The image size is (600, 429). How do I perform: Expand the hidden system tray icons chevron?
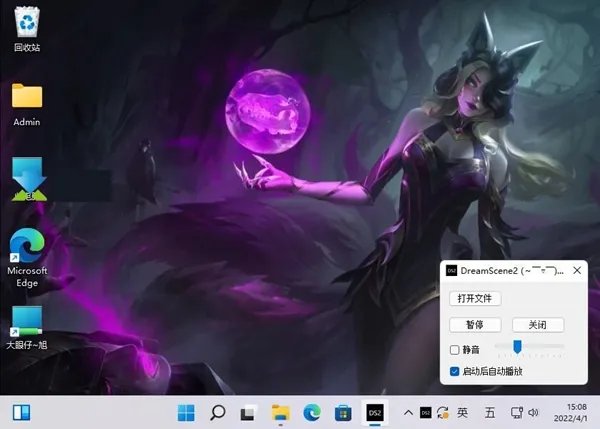pos(407,411)
